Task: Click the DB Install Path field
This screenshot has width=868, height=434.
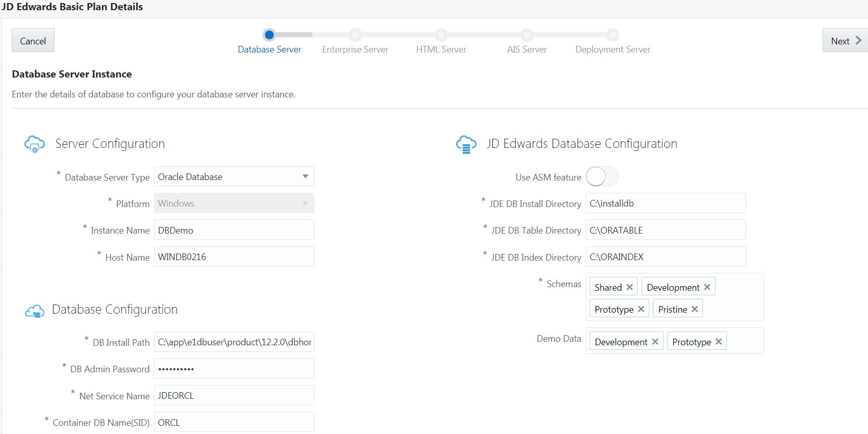Action: [234, 342]
